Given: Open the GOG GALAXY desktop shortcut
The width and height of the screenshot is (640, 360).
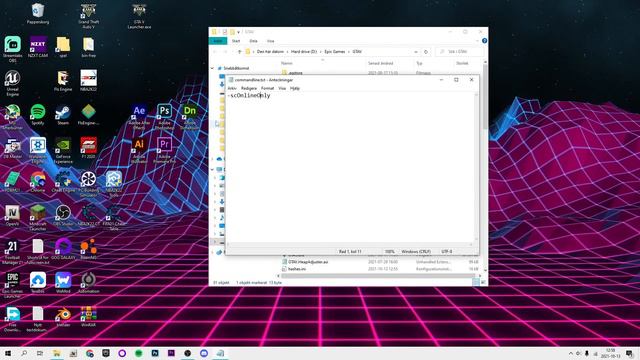Looking at the screenshot, I should [x=63, y=249].
